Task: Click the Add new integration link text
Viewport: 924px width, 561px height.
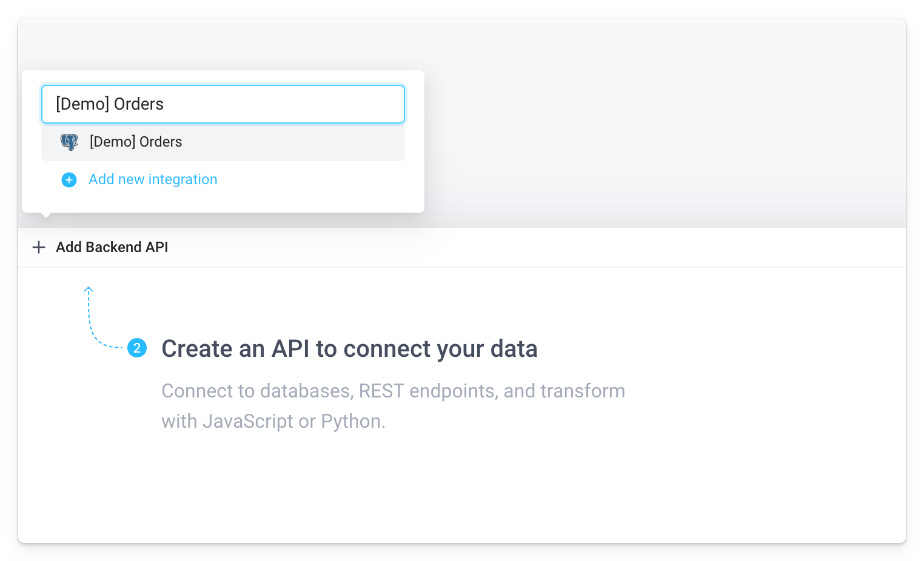Action: tap(152, 179)
